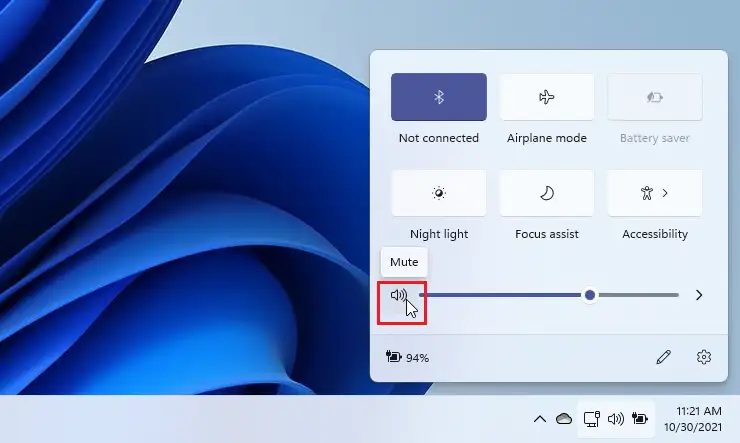The height and width of the screenshot is (443, 740).
Task: Click the Accessibility label text
Action: (x=655, y=234)
